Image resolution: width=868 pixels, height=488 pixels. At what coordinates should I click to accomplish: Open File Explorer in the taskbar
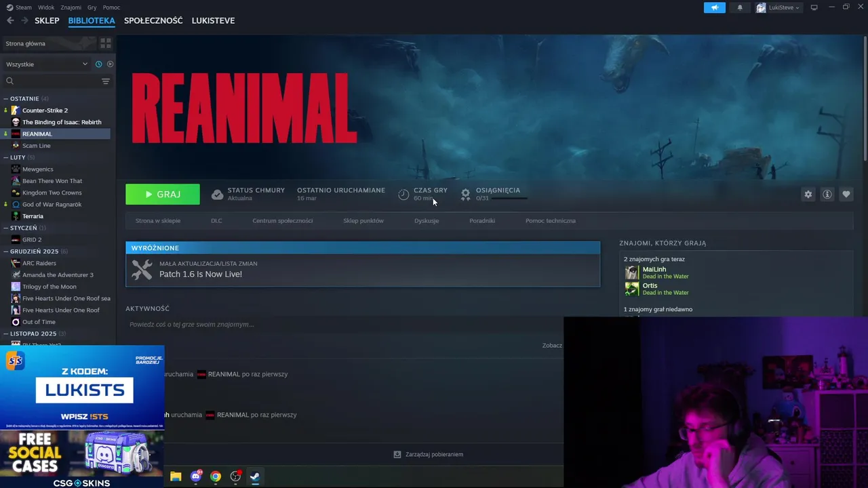tap(176, 476)
